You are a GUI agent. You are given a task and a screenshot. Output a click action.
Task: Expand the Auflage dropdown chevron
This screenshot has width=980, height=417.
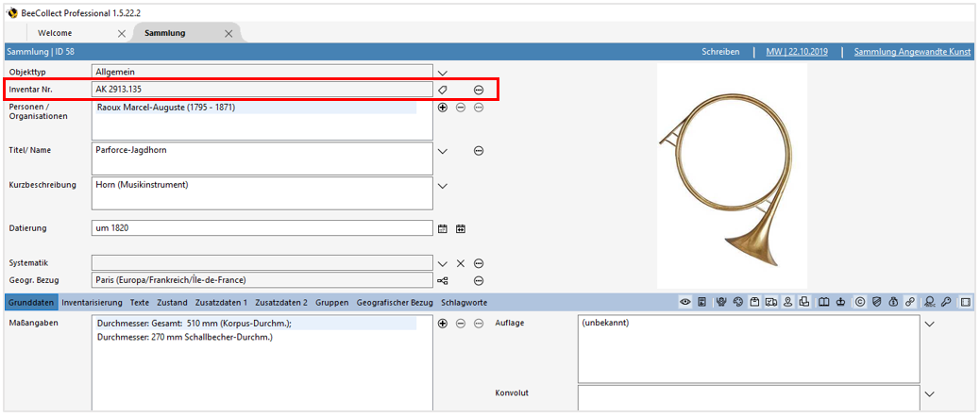(929, 324)
